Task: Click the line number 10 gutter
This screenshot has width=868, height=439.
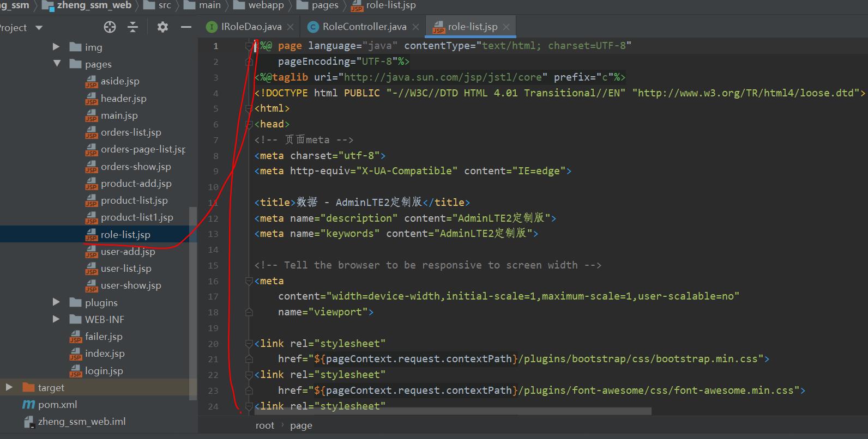Action: (213, 187)
